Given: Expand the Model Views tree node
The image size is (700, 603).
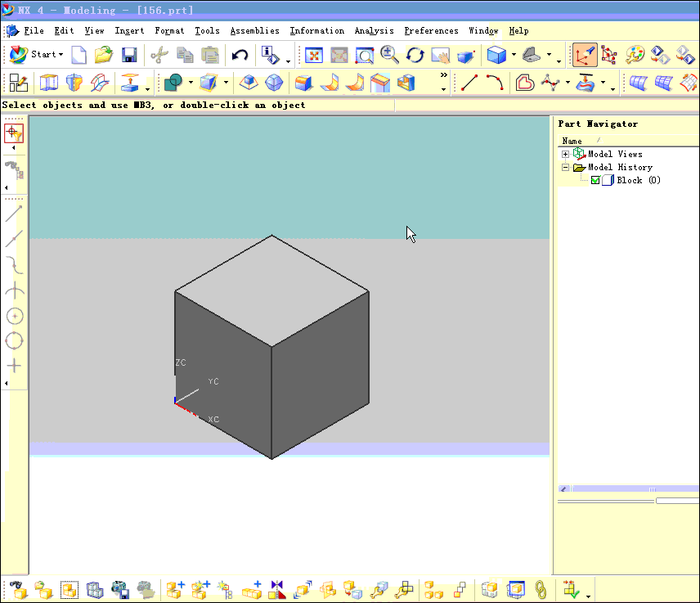Looking at the screenshot, I should [565, 154].
